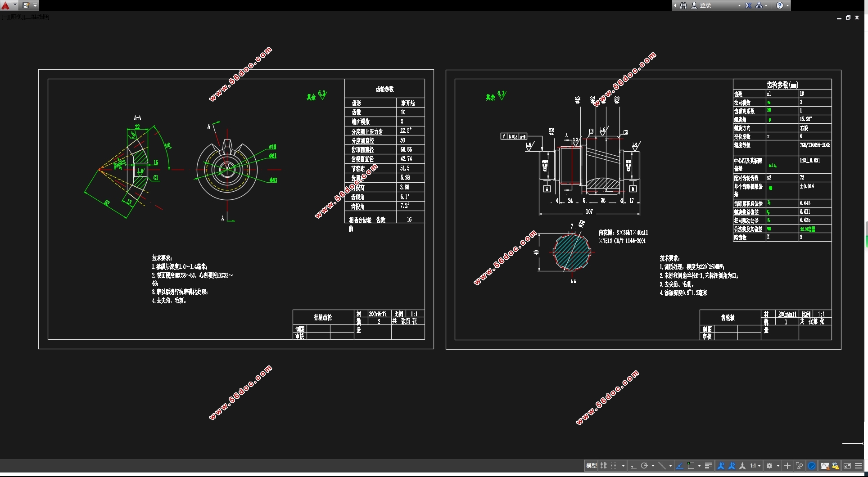Click the binoculars search icon

(683, 5)
